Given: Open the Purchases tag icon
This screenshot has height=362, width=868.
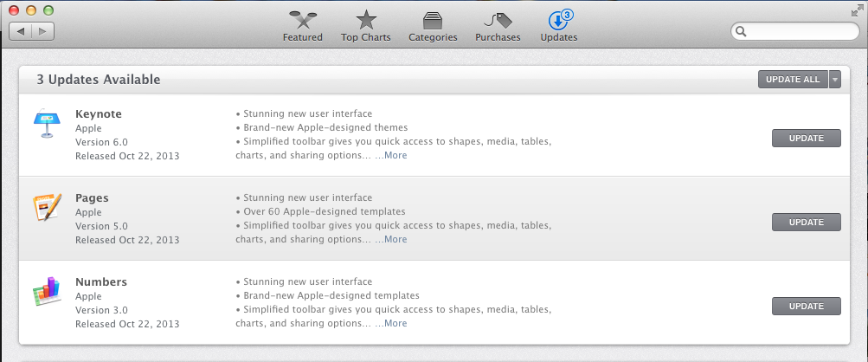Looking at the screenshot, I should click(x=498, y=21).
